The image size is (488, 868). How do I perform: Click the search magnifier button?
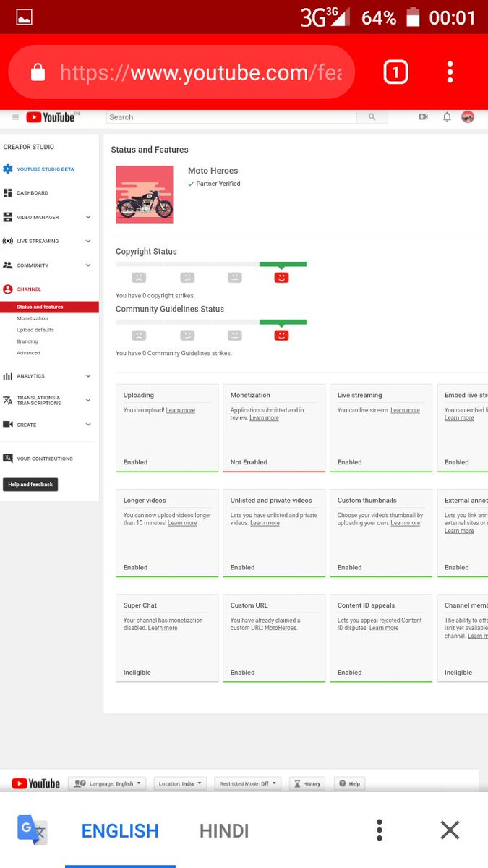(372, 117)
